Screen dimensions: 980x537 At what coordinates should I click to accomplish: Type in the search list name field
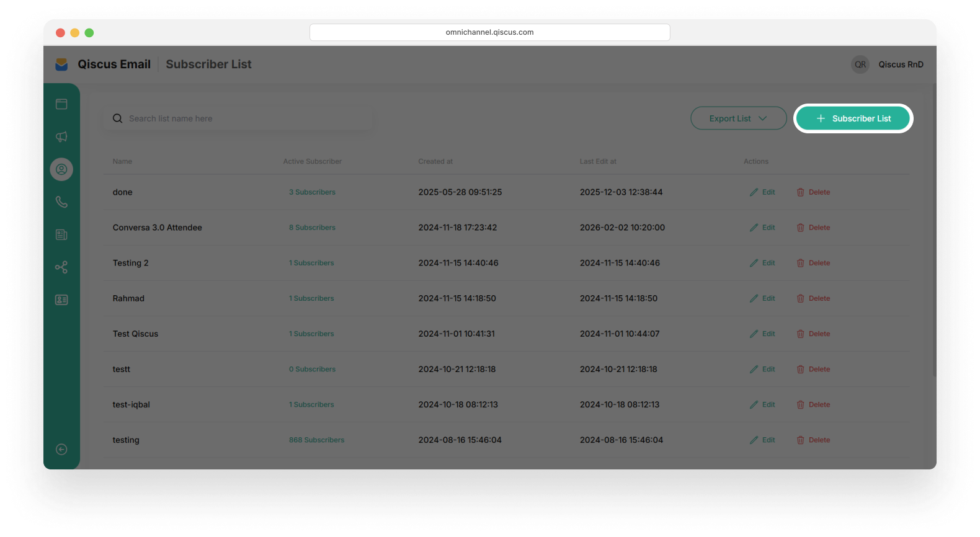coord(242,118)
